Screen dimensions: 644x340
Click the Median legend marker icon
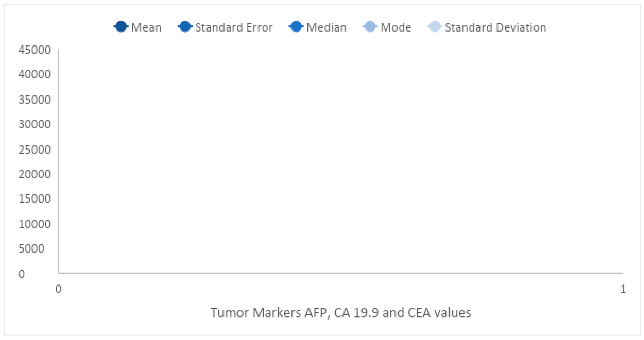coord(296,27)
